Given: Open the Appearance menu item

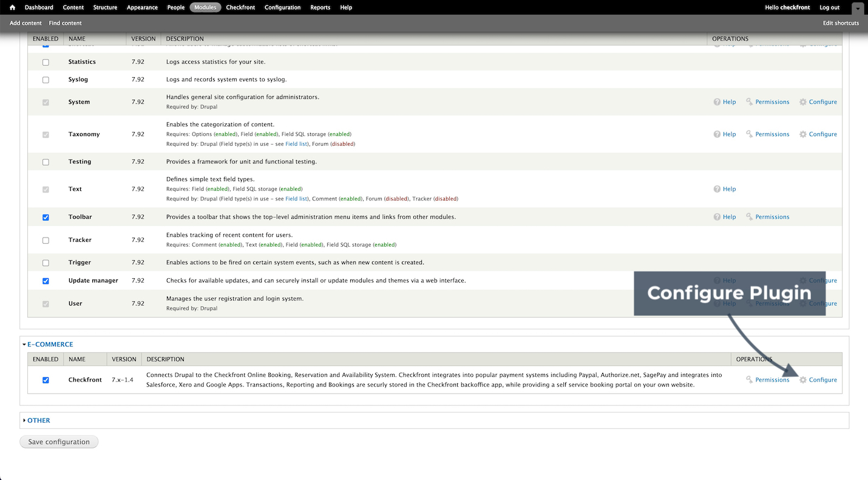Looking at the screenshot, I should pyautogui.click(x=142, y=7).
